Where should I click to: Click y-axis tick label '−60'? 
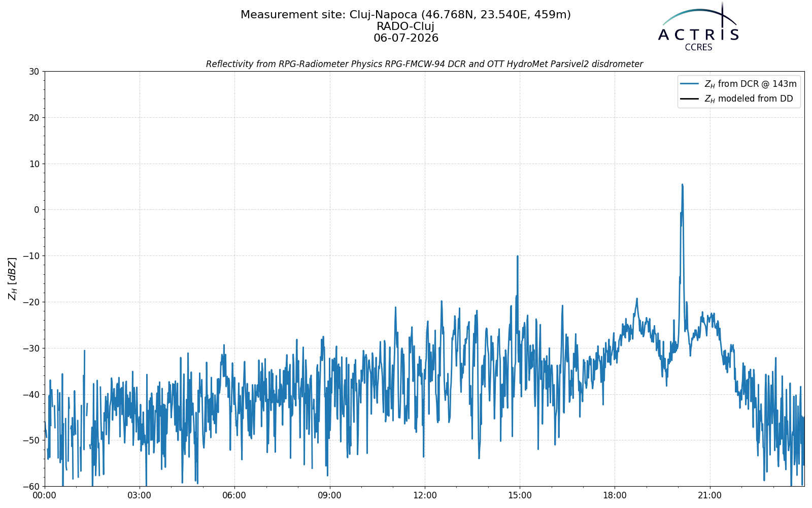tap(31, 487)
